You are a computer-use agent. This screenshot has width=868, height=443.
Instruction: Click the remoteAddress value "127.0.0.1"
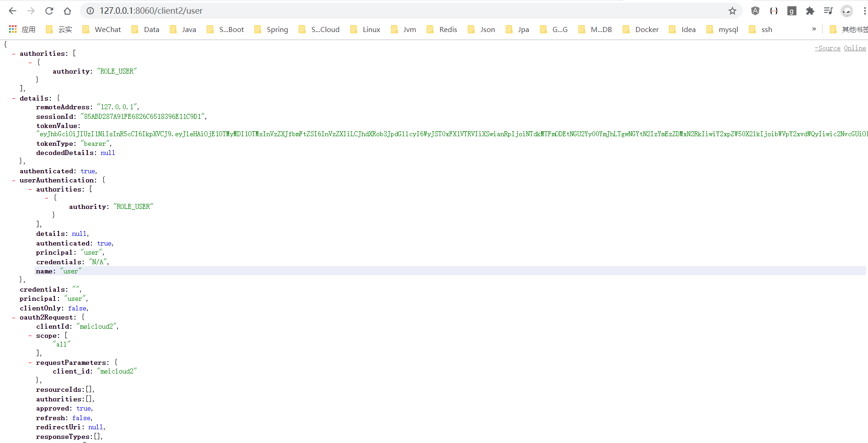tap(117, 107)
